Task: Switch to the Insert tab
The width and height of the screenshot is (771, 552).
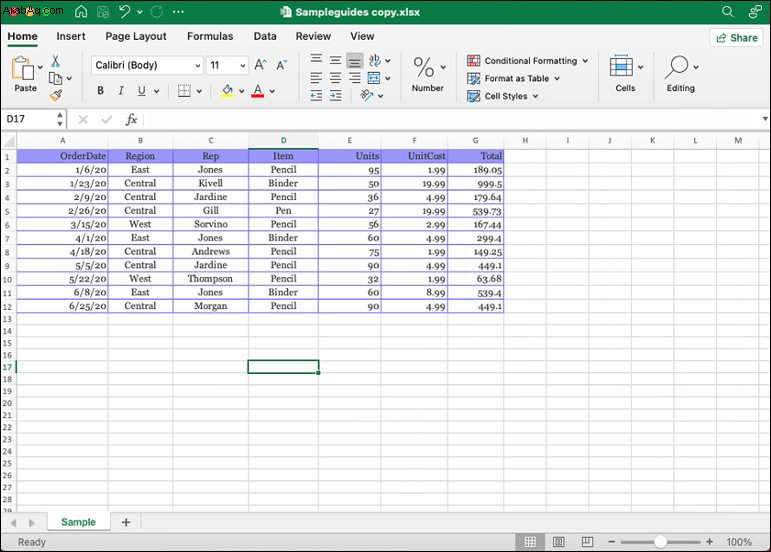Action: coord(71,36)
